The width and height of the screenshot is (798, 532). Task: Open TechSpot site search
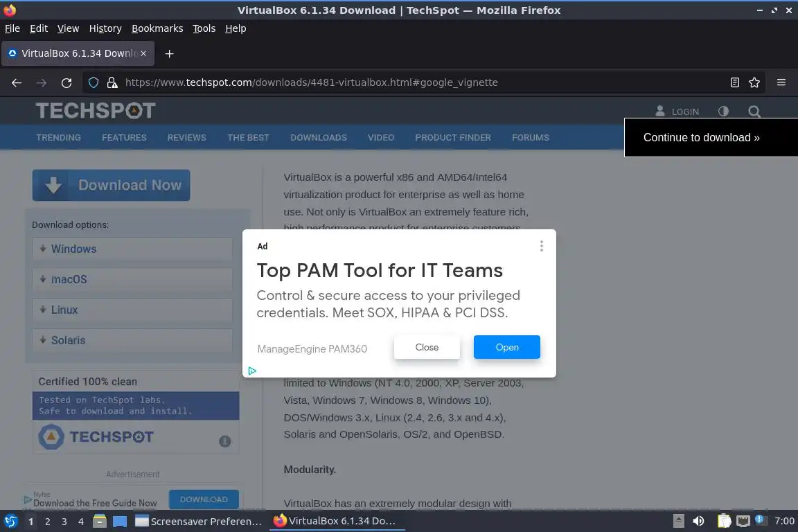(x=754, y=111)
